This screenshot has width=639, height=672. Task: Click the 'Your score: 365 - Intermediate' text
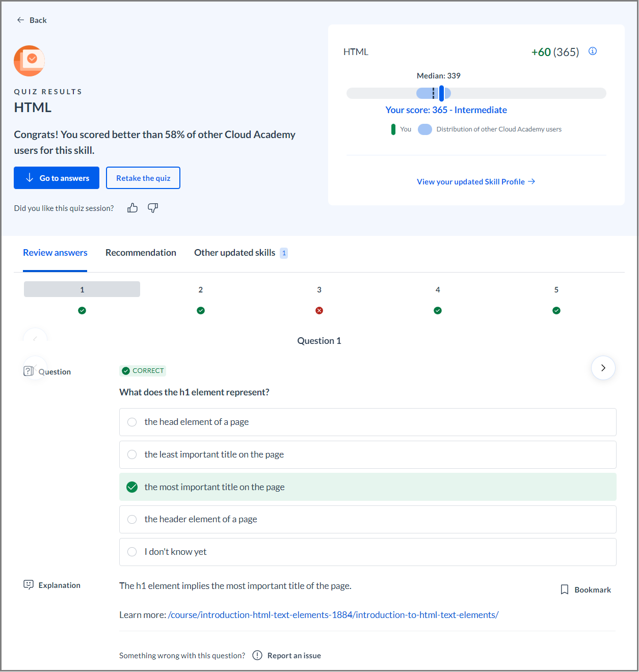(x=446, y=110)
